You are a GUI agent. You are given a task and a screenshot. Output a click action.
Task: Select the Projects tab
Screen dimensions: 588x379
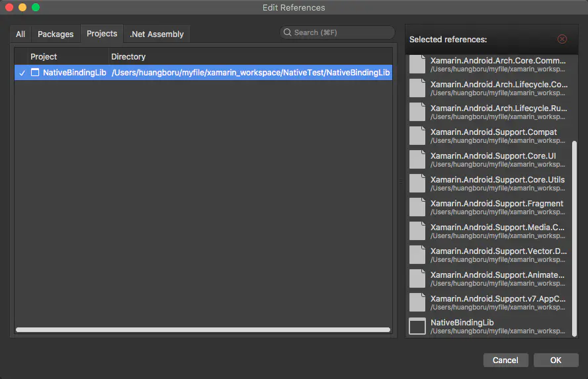(102, 34)
